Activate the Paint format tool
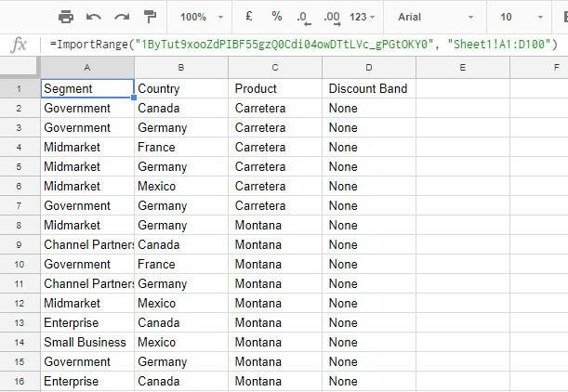Image resolution: width=568 pixels, height=392 pixels. 149,17
